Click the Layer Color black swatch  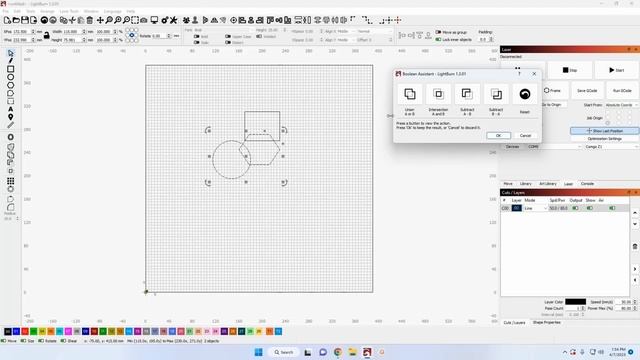tap(576, 302)
